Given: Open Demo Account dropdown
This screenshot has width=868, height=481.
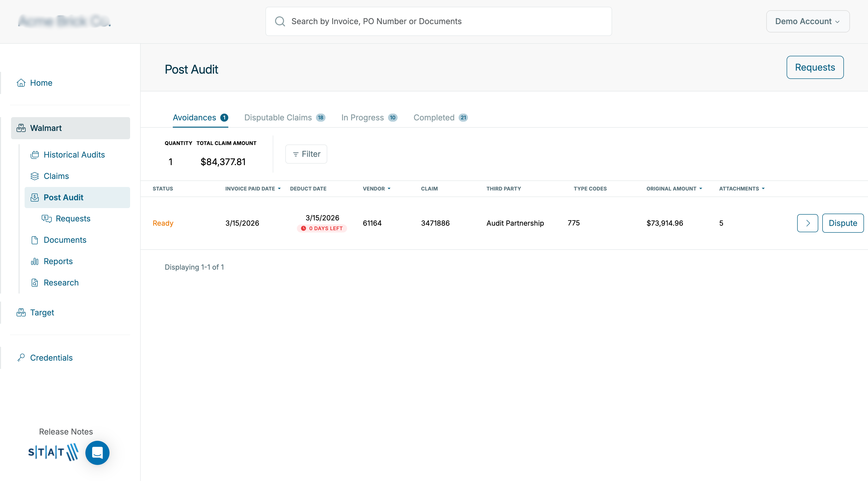Looking at the screenshot, I should pyautogui.click(x=807, y=21).
